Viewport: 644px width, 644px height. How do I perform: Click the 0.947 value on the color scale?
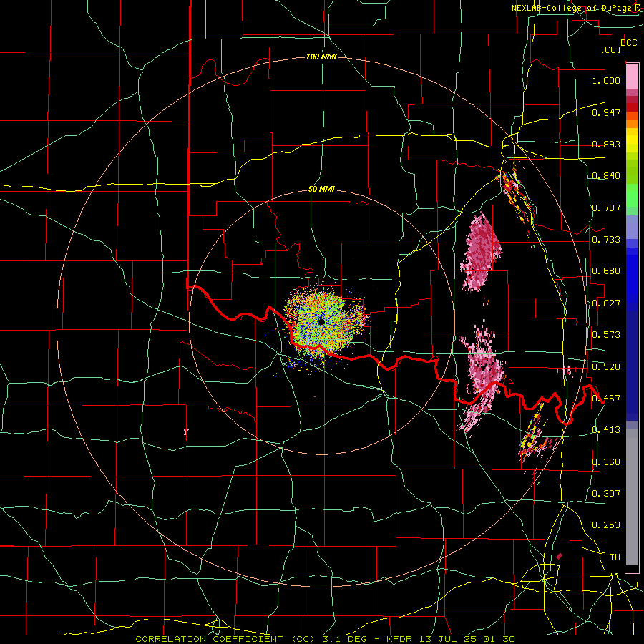[x=606, y=112]
